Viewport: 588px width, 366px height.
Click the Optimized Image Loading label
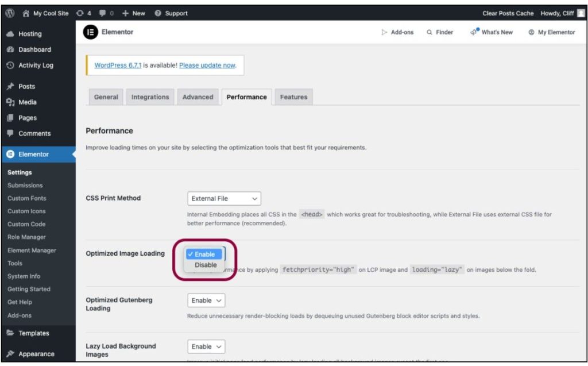pos(125,253)
